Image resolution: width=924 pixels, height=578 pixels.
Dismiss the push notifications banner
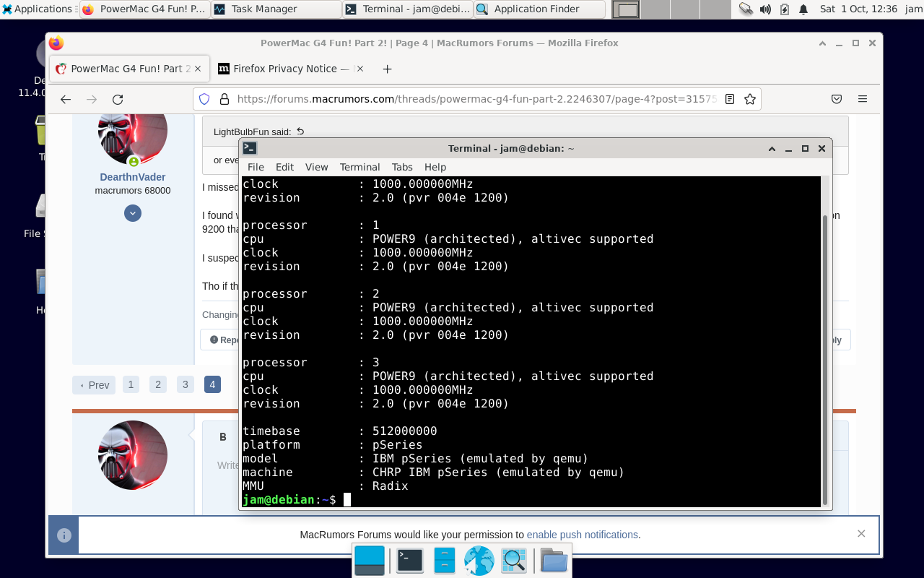click(x=861, y=534)
